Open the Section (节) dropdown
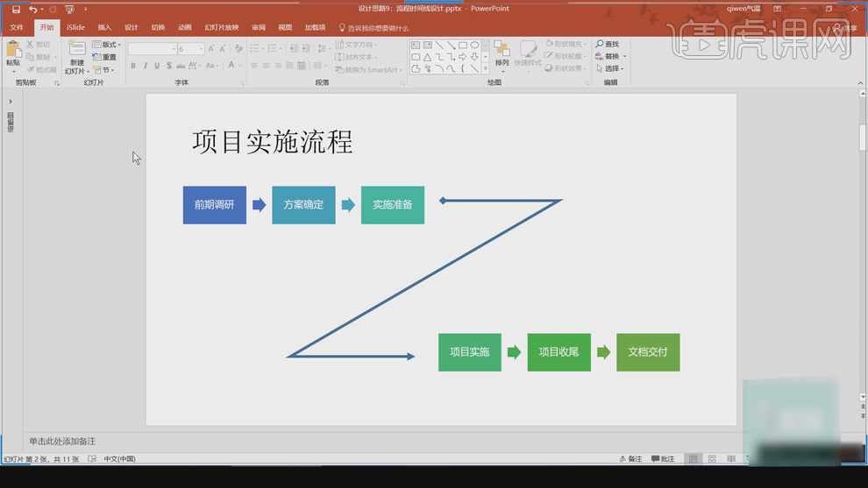 coord(104,70)
